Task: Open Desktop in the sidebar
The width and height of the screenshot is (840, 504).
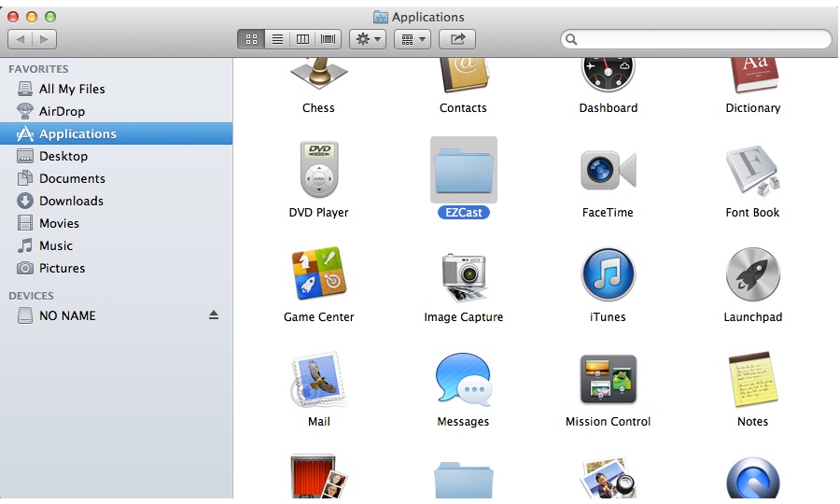Action: 117,157
